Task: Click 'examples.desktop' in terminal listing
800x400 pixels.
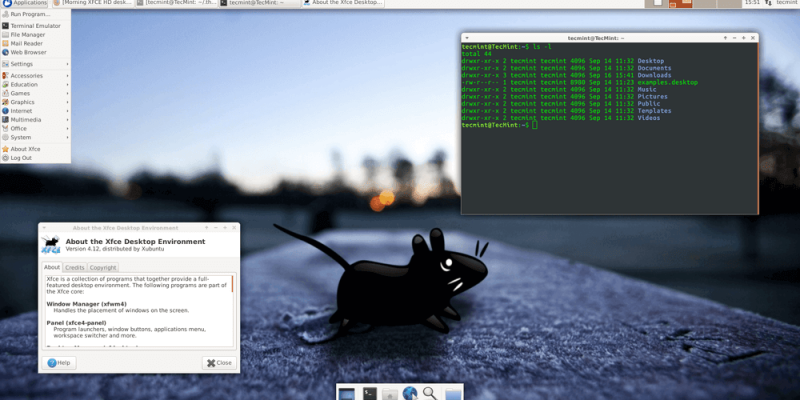Action: [668, 83]
